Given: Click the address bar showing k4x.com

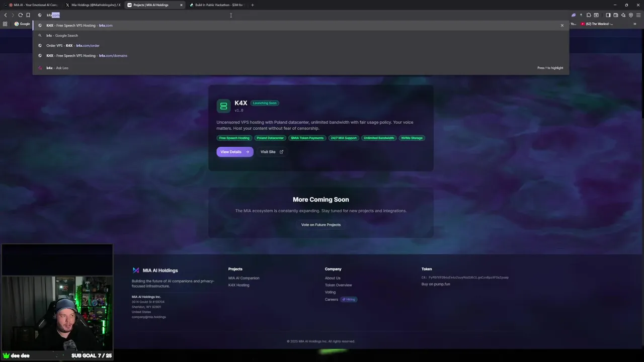Looking at the screenshot, I should (x=302, y=15).
